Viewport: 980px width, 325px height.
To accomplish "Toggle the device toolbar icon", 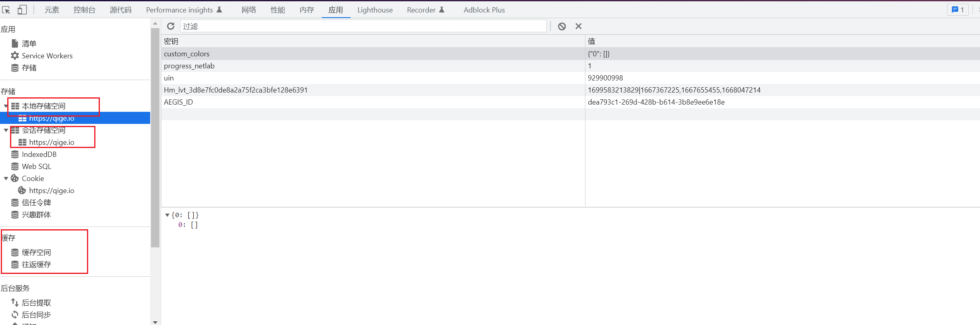I will point(22,10).
